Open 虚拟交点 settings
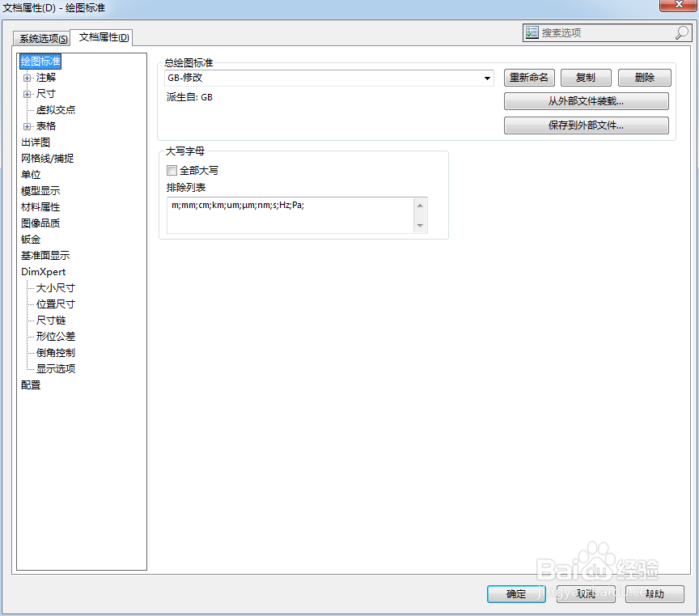The height and width of the screenshot is (616, 699). pyautogui.click(x=56, y=110)
